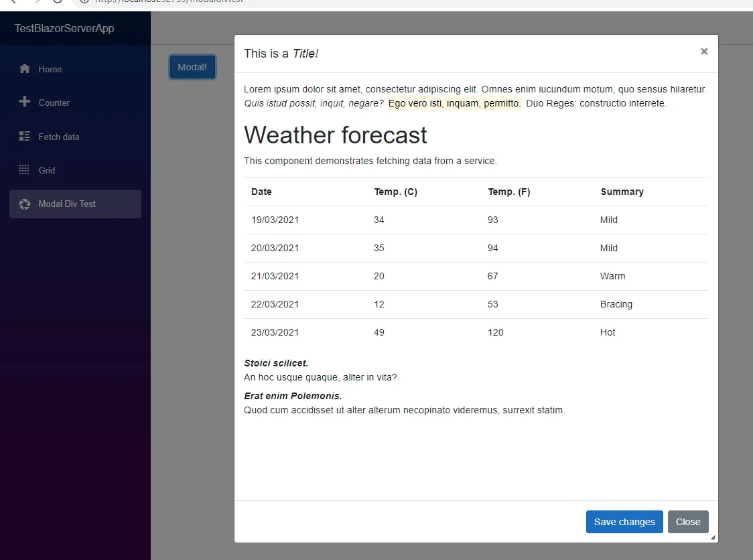Click the Temp. (F) column header

[x=509, y=192]
